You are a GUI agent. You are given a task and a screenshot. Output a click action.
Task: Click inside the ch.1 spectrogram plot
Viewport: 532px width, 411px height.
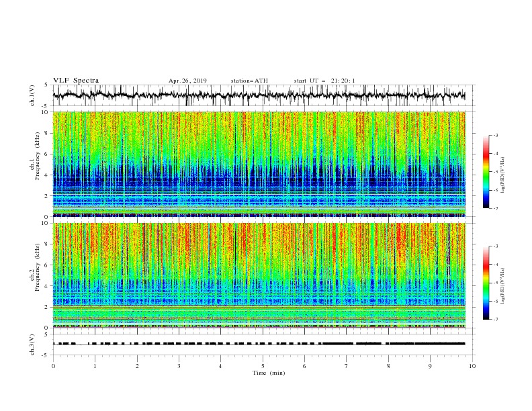point(259,164)
